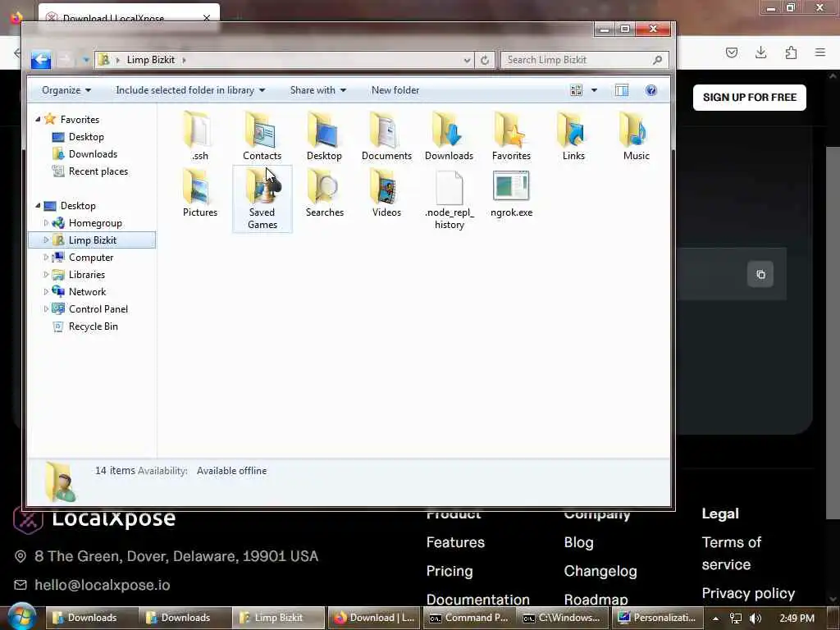
Task: Go back with Explorer back arrow
Action: (x=41, y=59)
